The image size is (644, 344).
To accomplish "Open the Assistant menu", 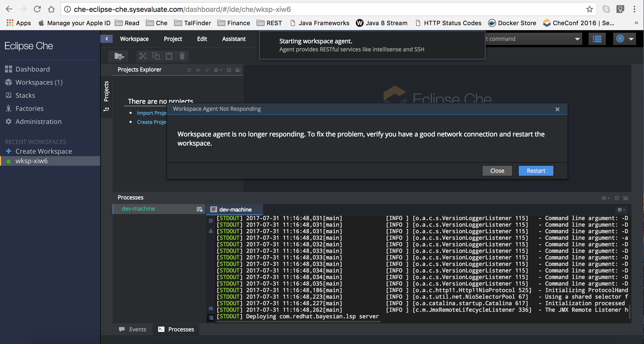I will [234, 39].
